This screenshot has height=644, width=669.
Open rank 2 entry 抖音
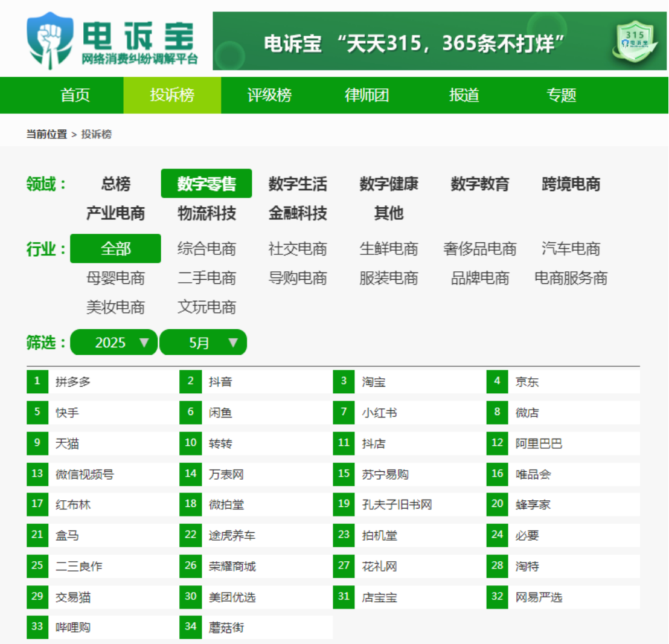256,382
